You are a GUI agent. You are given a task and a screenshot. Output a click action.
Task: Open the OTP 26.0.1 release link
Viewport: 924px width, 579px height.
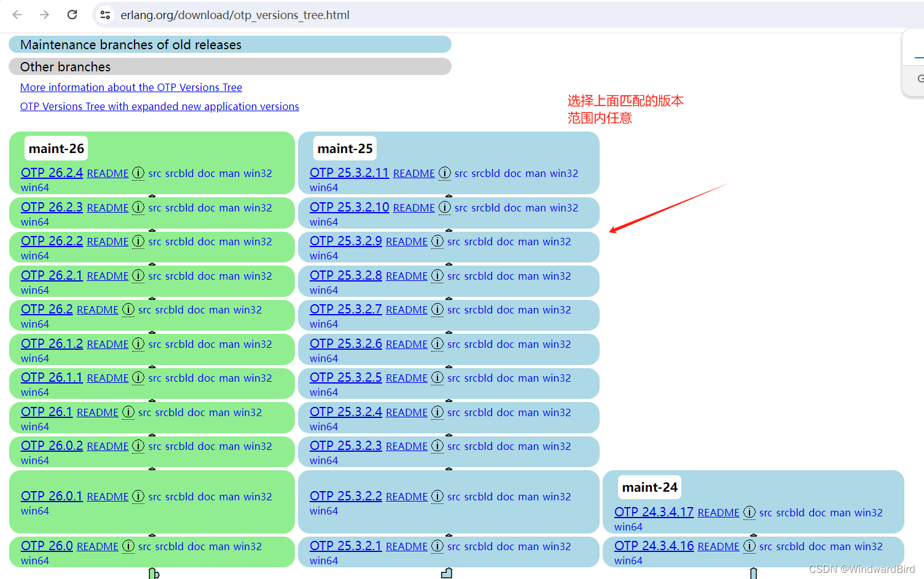point(52,496)
